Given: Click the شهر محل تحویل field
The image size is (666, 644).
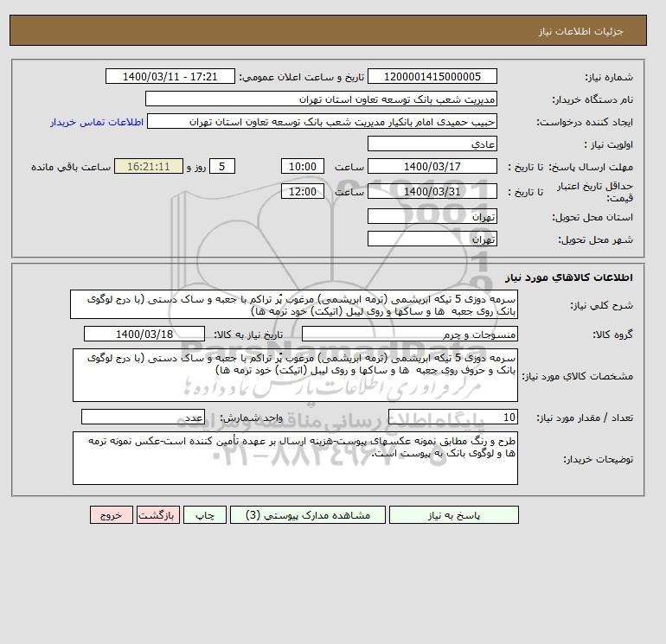Looking at the screenshot, I should click(432, 239).
